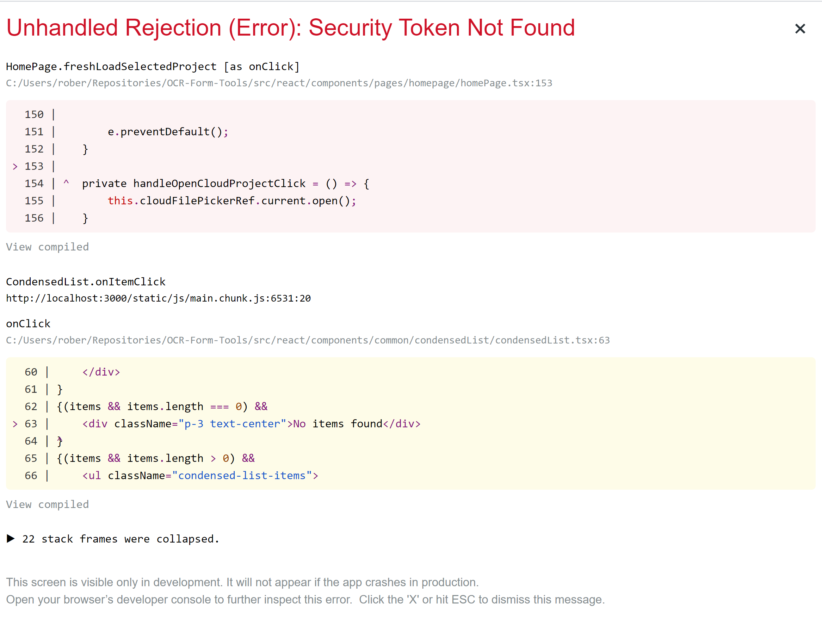Expand the 22 collapsed stack frames

pos(120,539)
